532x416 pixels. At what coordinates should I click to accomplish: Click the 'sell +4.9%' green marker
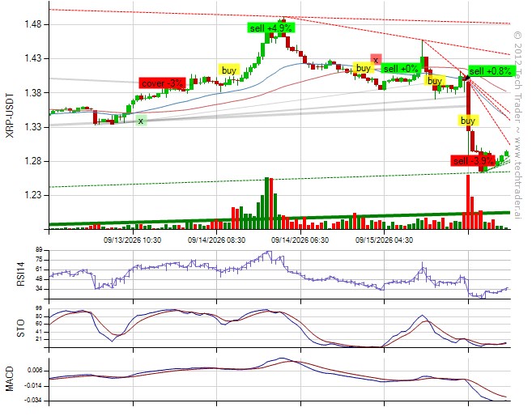tap(271, 28)
